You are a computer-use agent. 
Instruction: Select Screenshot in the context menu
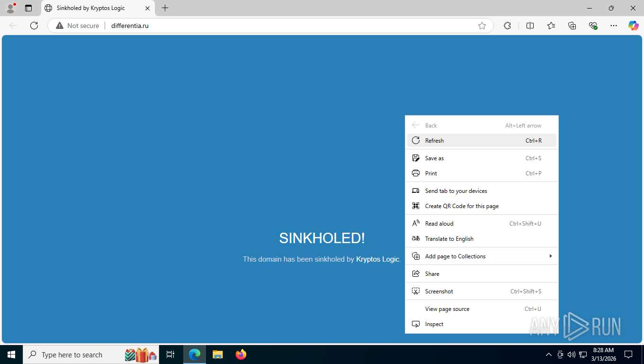tap(482, 291)
